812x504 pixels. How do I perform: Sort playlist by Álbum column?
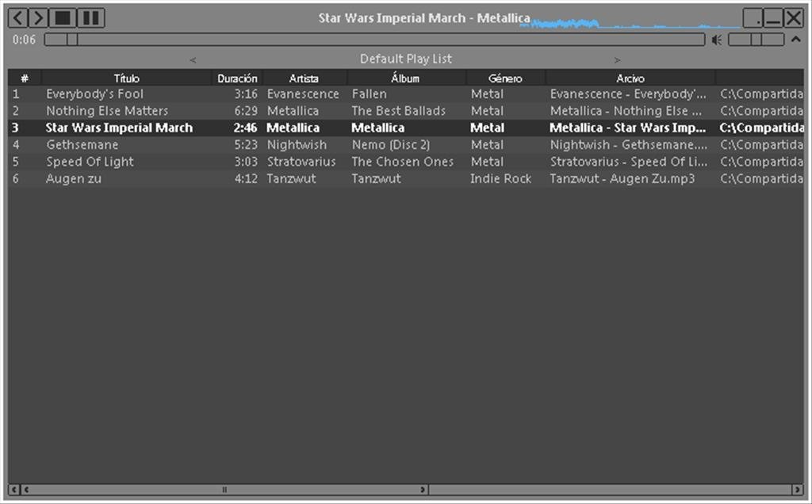pyautogui.click(x=405, y=78)
